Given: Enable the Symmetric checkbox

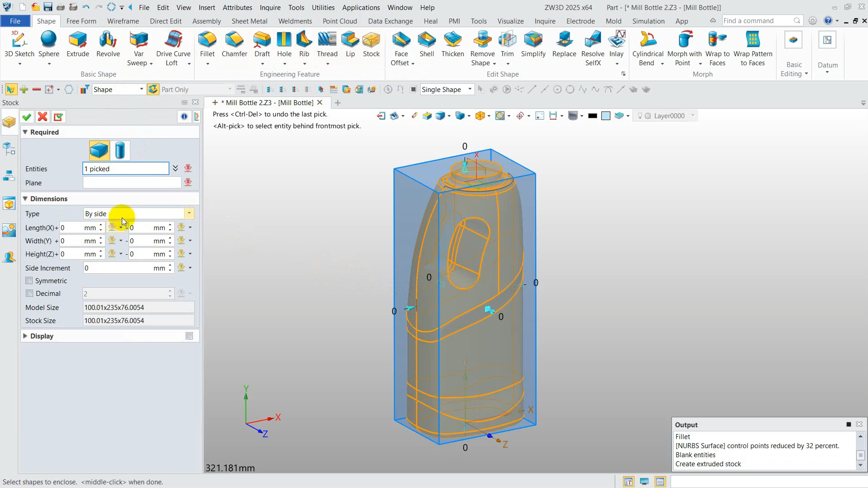Looking at the screenshot, I should 29,280.
